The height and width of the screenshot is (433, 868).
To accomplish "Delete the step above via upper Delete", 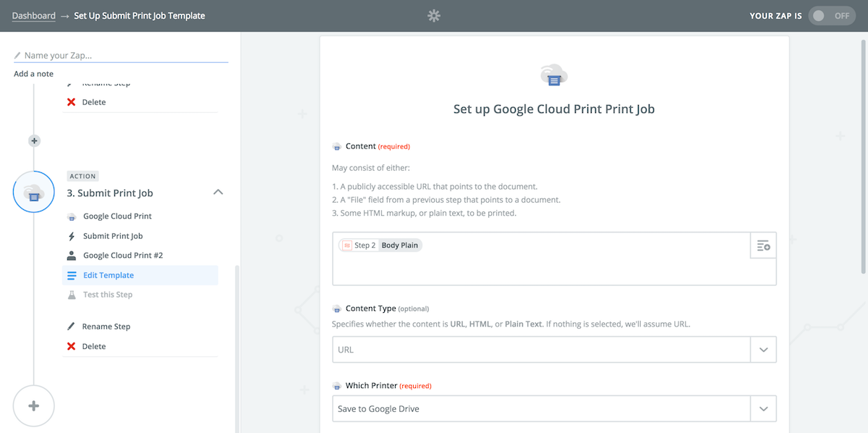I will click(94, 102).
